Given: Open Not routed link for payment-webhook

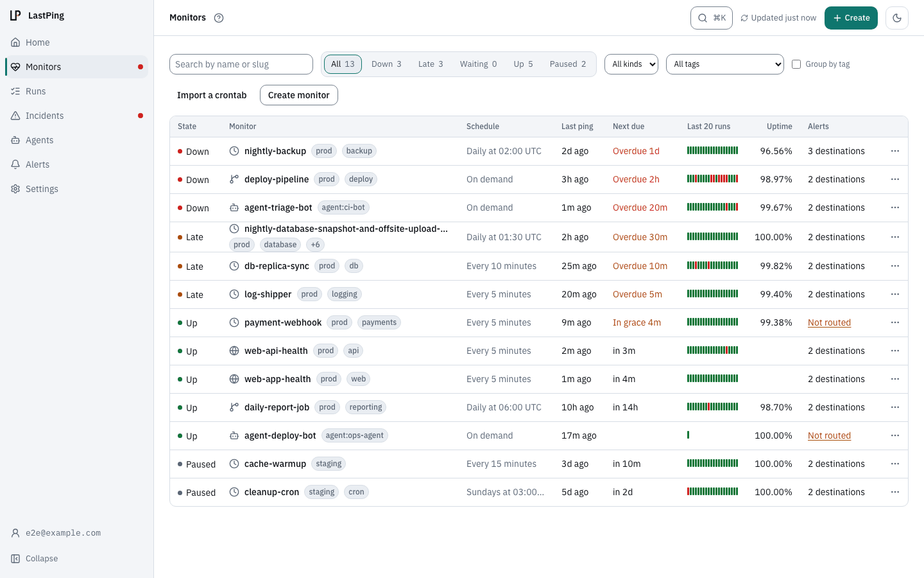Looking at the screenshot, I should [829, 322].
